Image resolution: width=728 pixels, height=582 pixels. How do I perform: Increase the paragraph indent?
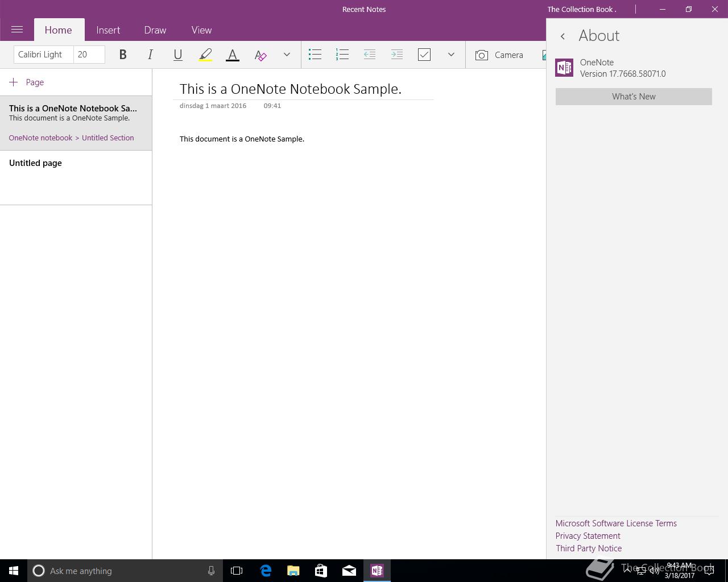(397, 55)
